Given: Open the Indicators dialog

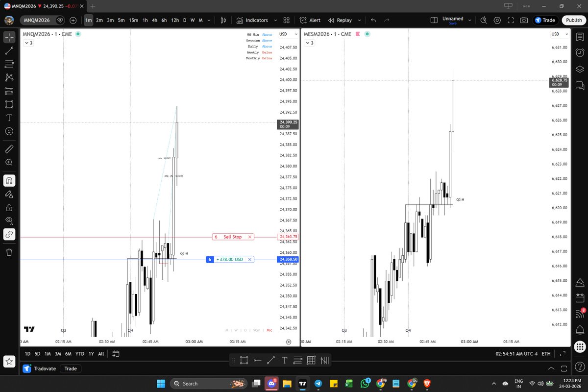Looking at the screenshot, I should (252, 20).
